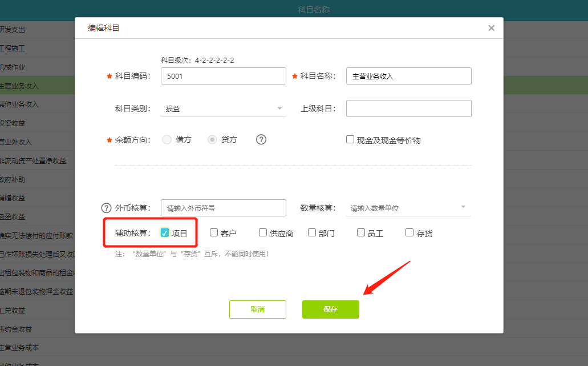Uncheck the 项目 auxiliary accounting checkbox
Image resolution: width=588 pixels, height=366 pixels.
coord(165,232)
